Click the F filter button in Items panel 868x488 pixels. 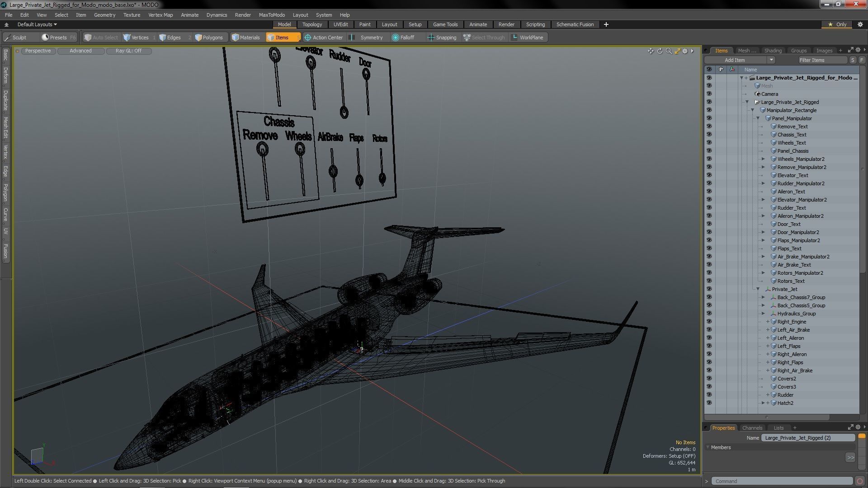click(x=862, y=60)
